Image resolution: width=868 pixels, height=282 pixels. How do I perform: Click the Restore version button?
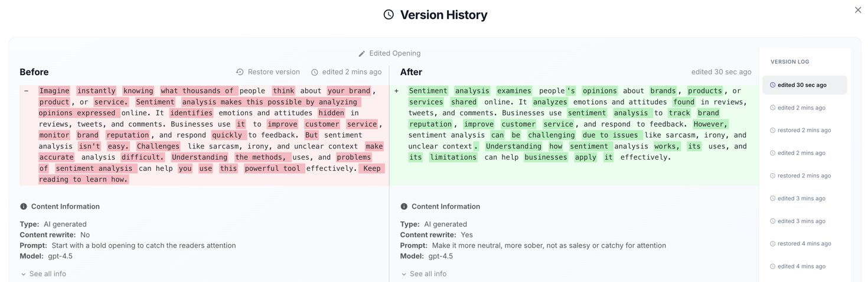point(268,72)
